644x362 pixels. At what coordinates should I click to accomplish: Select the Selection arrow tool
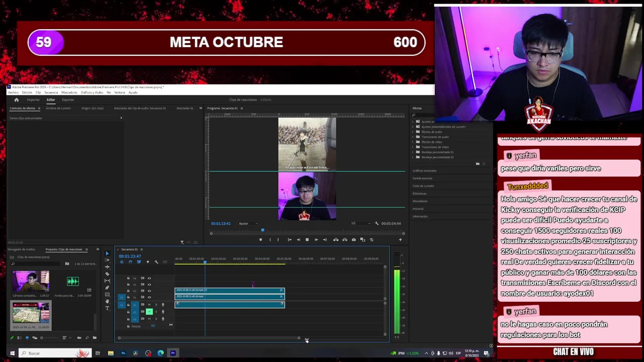(107, 253)
